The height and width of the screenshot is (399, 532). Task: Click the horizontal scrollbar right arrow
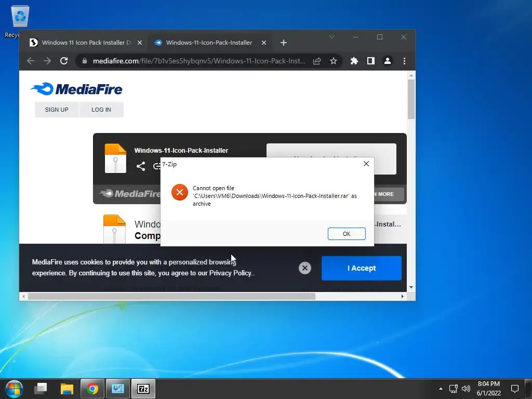(403, 296)
